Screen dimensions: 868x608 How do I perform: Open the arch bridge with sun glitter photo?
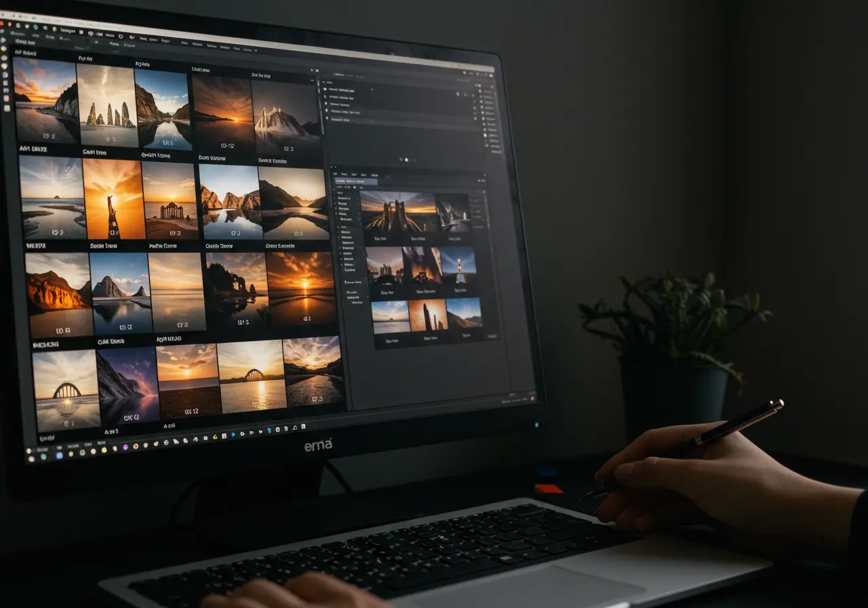(x=251, y=376)
